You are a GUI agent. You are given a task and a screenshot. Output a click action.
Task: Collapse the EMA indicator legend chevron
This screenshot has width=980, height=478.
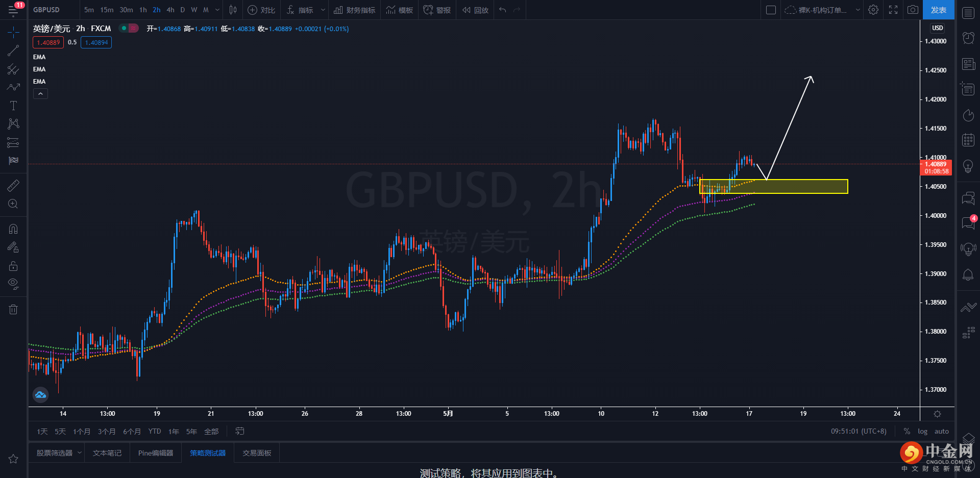pyautogui.click(x=41, y=94)
